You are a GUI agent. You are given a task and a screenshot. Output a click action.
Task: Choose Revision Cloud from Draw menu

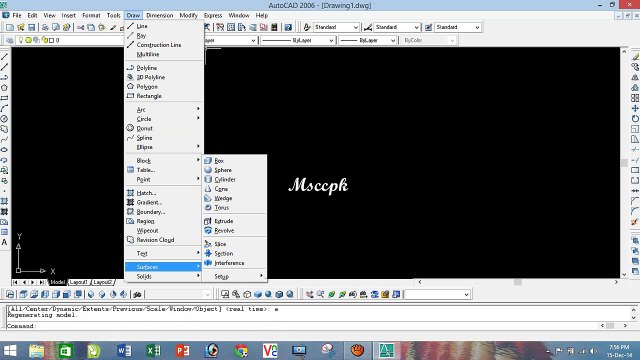point(164,240)
